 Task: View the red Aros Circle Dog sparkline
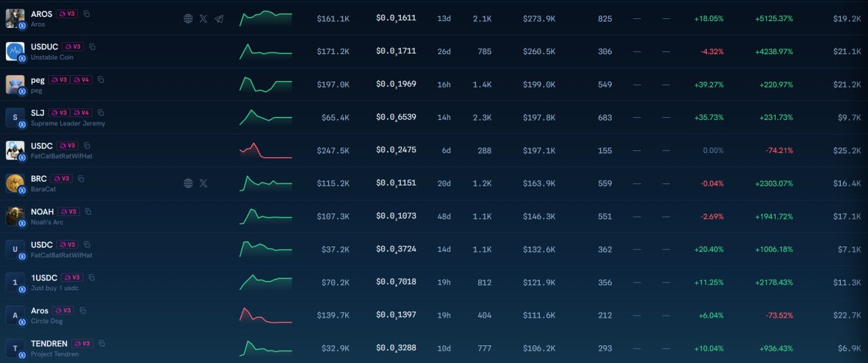tap(266, 316)
